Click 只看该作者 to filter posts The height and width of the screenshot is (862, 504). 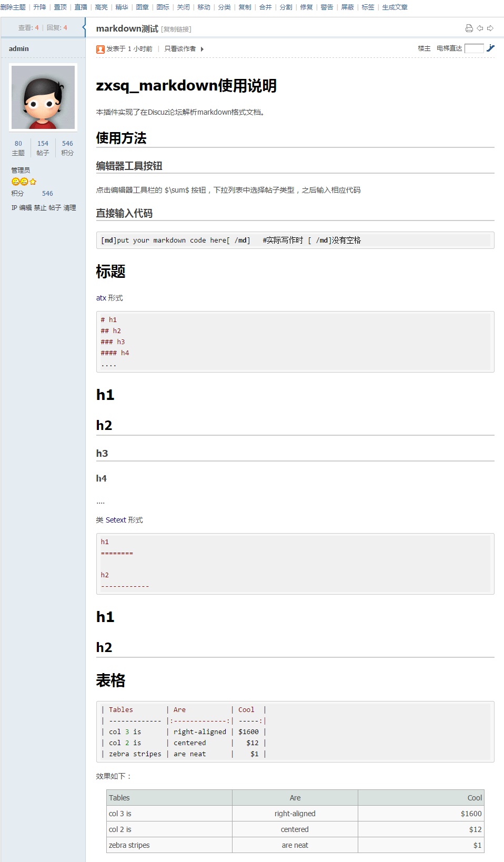tap(180, 49)
